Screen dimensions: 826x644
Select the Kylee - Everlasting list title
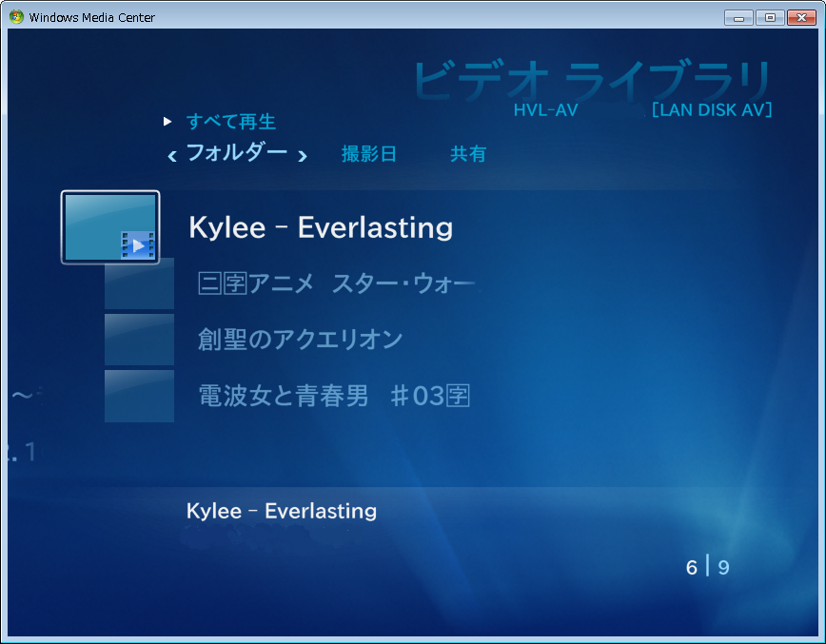(321, 227)
